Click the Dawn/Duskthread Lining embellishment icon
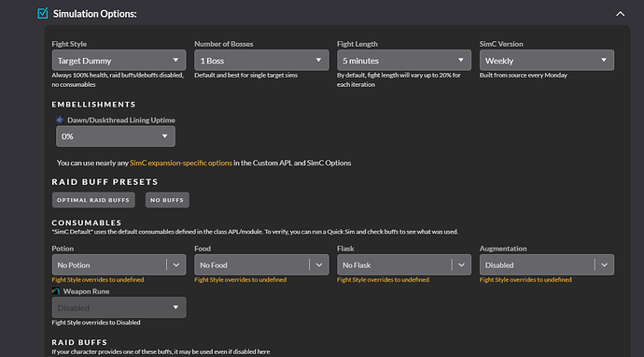The image size is (644, 357). (x=60, y=120)
